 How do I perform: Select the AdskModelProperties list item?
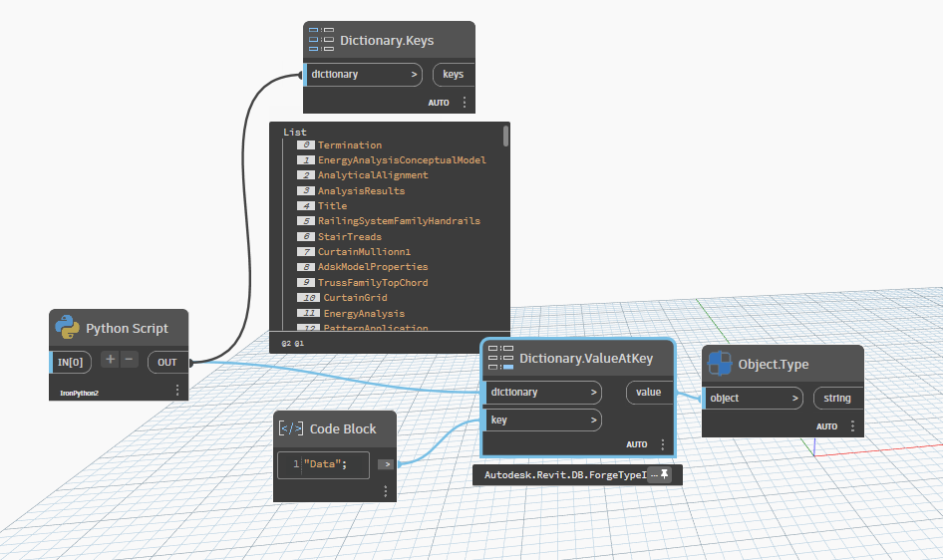click(373, 266)
